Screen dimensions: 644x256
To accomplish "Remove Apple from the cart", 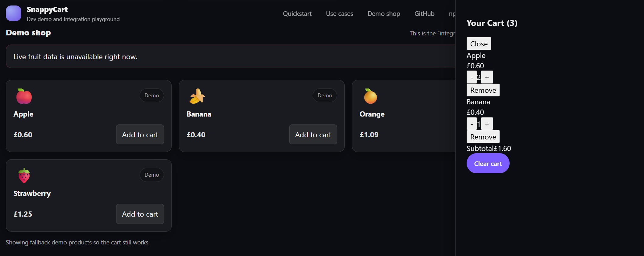I will 483,90.
